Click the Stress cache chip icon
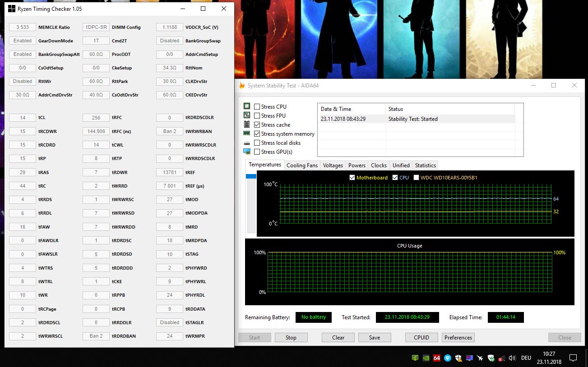This screenshot has height=367, width=588. (x=247, y=124)
